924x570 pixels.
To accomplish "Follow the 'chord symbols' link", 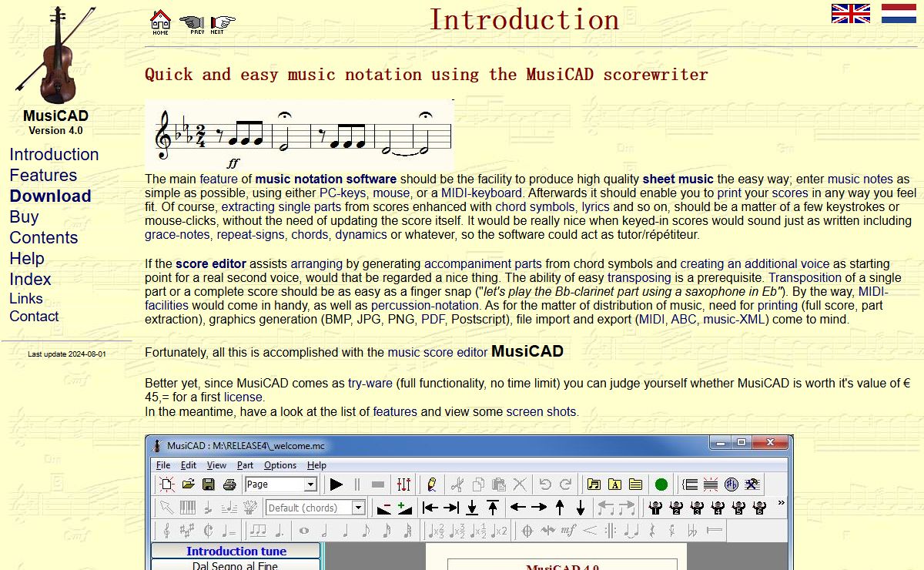I will (x=534, y=206).
